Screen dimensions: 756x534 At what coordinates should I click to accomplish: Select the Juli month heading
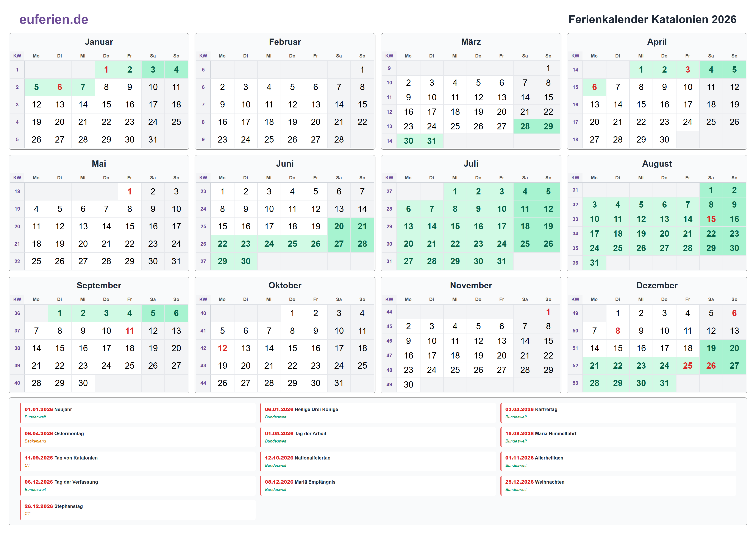click(x=471, y=163)
